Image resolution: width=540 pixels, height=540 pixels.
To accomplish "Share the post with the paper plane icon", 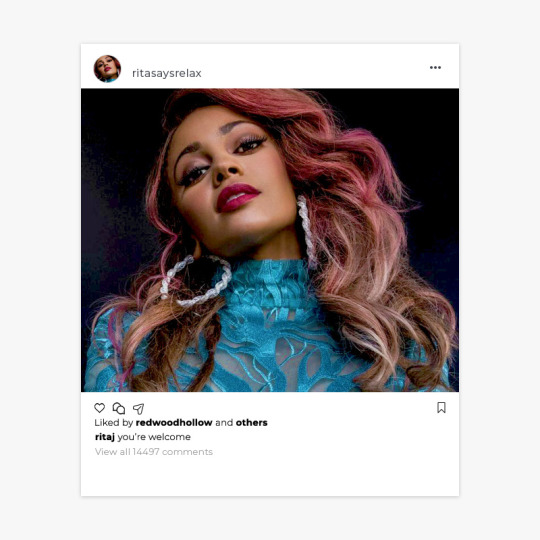I will 138,409.
